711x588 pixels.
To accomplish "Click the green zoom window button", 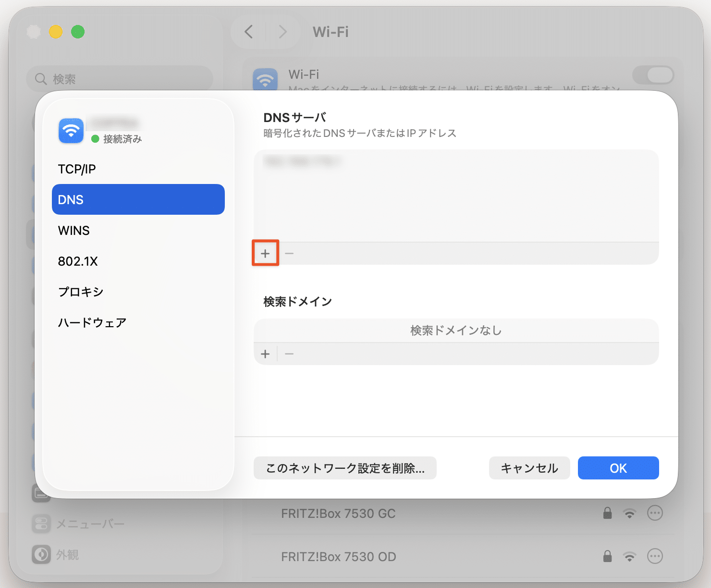I will (78, 32).
